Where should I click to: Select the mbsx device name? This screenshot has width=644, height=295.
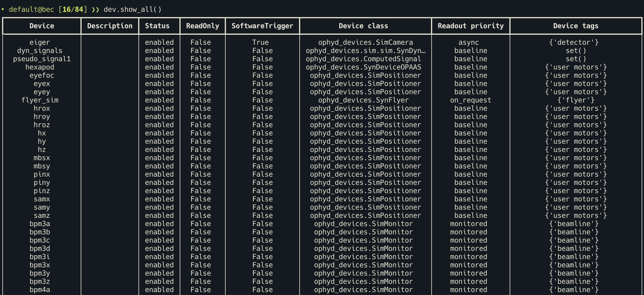click(42, 158)
